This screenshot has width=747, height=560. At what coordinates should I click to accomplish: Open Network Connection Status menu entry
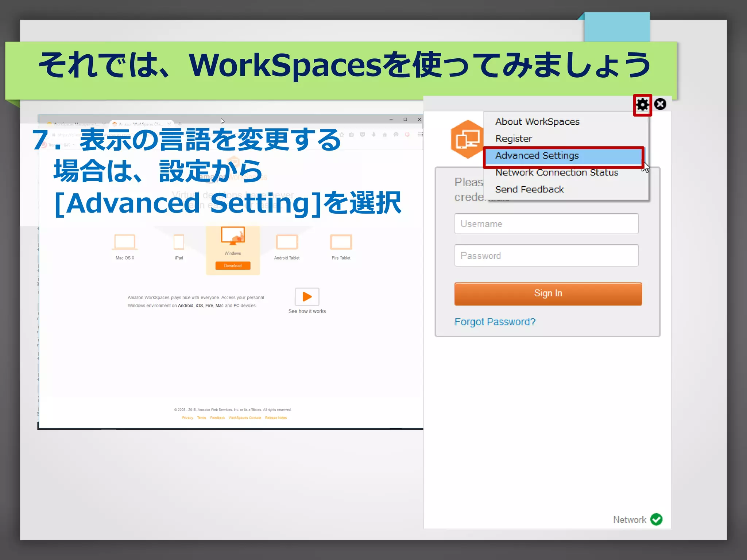[x=557, y=172]
